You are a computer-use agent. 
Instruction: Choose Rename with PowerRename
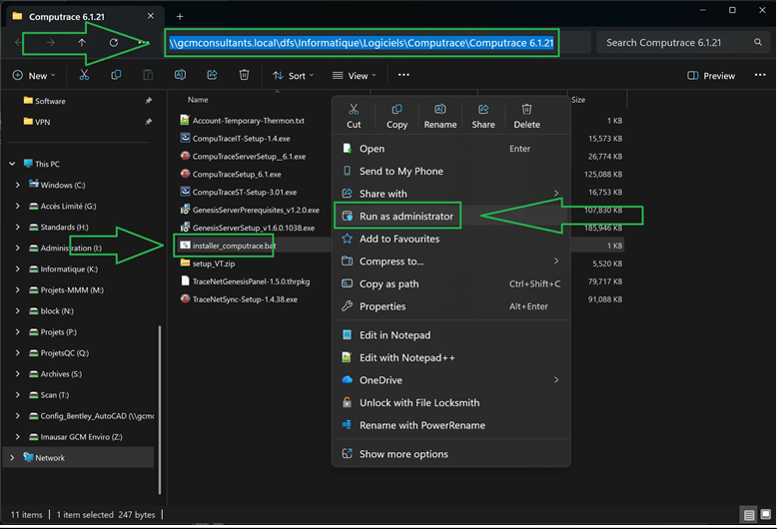(x=450, y=425)
